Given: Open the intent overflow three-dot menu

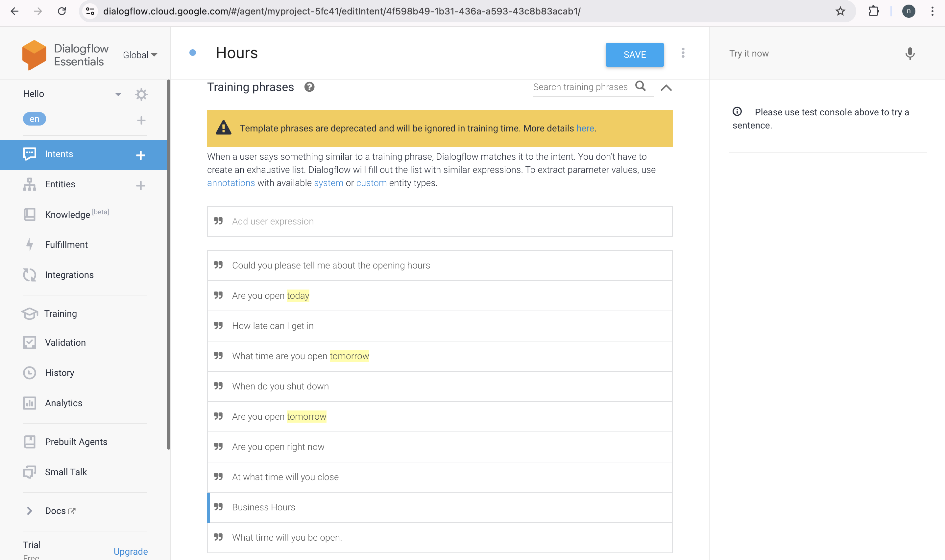Looking at the screenshot, I should [683, 53].
